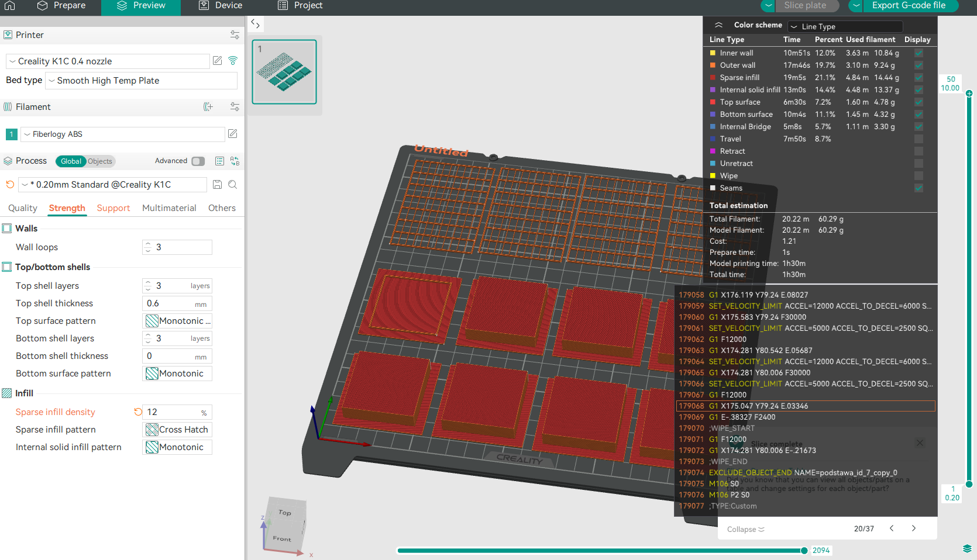Open Sparse infill pattern dropdown

(x=177, y=430)
